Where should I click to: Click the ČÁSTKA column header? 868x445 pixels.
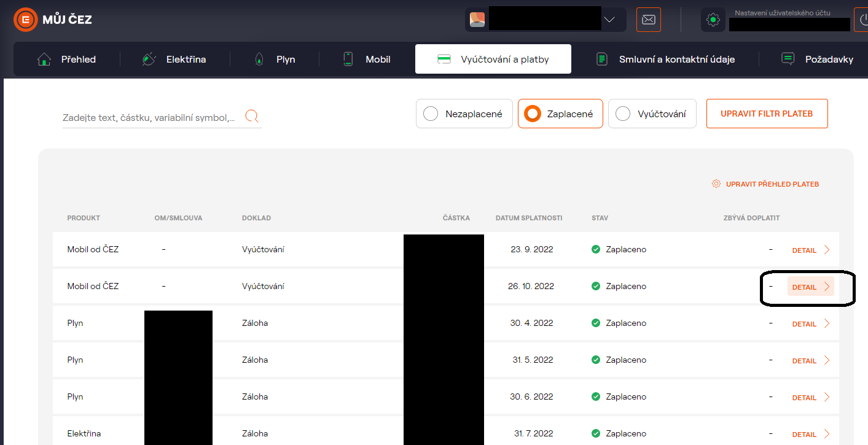(456, 218)
